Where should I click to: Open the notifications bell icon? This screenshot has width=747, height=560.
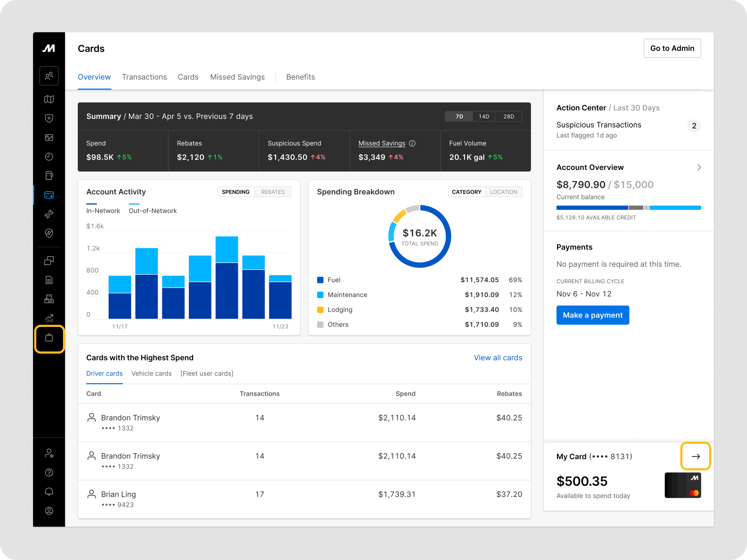pyautogui.click(x=49, y=491)
